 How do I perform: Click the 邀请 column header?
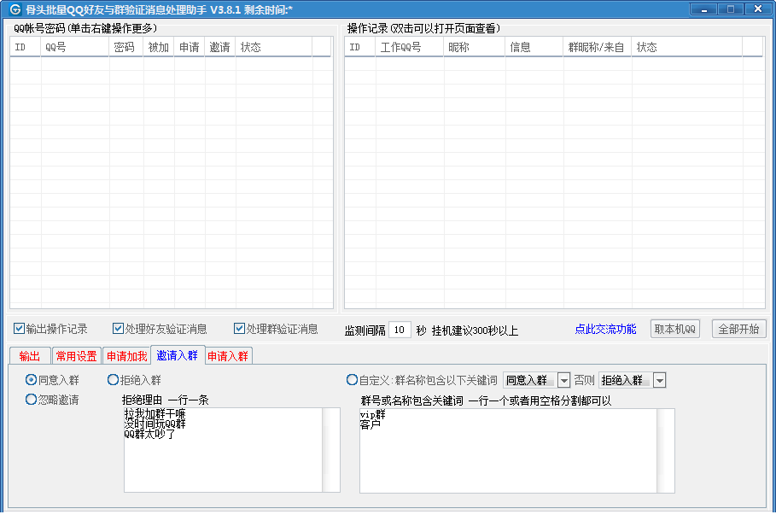point(219,47)
